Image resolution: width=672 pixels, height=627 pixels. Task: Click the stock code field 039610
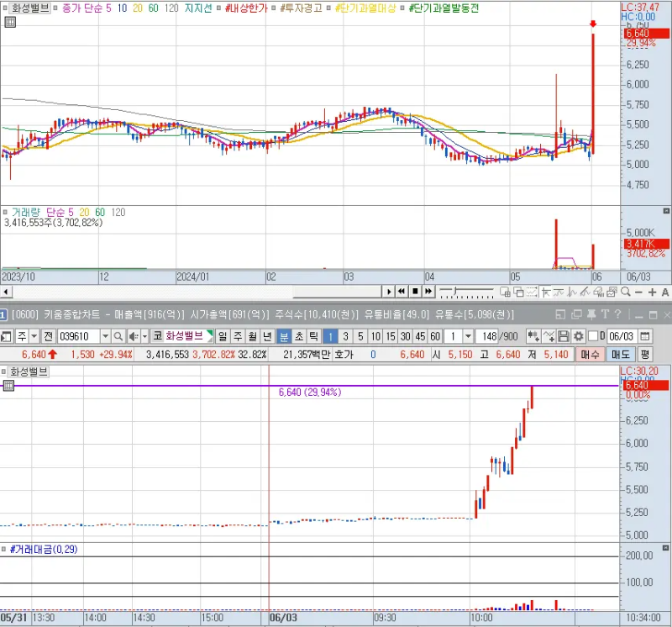tap(79, 336)
